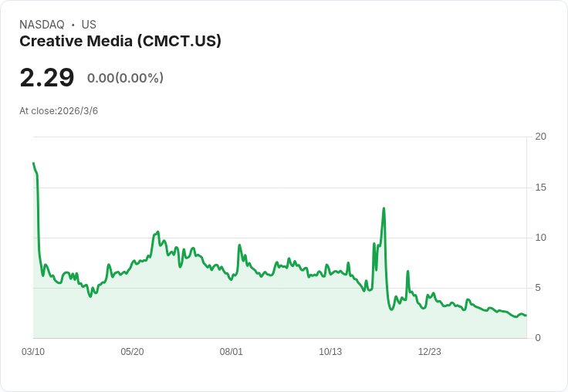Click the 05/20 x-axis date label
Screen dimensions: 568x392
pos(132,351)
